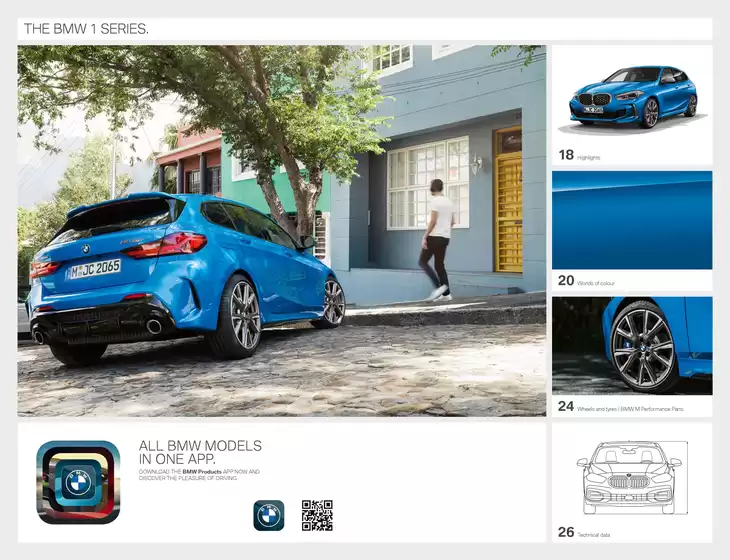This screenshot has width=730, height=560.
Task: Click the QR code
Action: [x=317, y=515]
